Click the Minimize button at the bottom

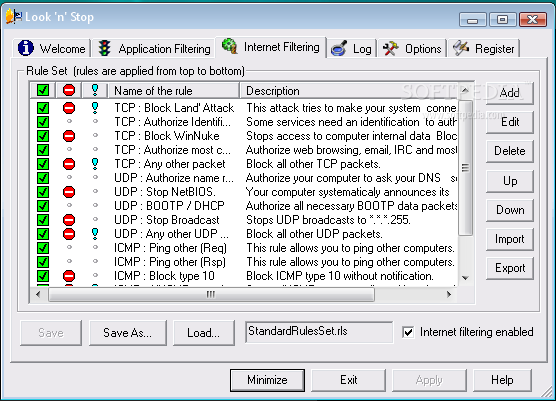267,380
